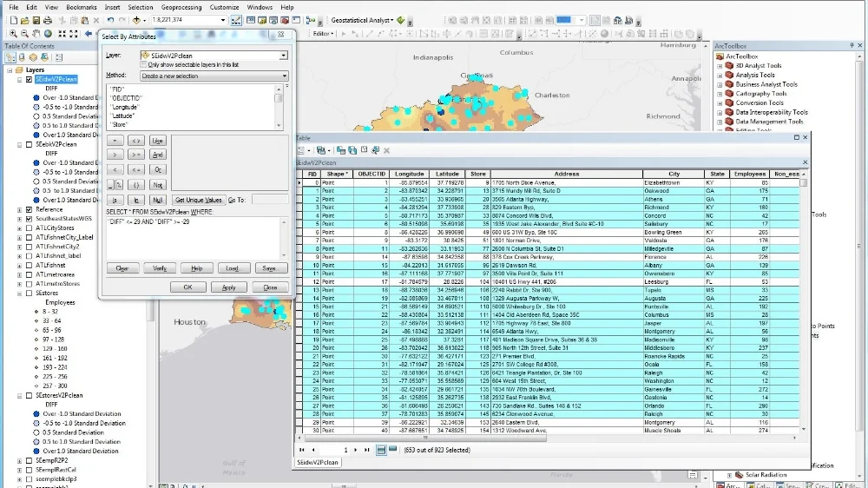
Task: Click the Get Unique Values button
Action: coord(198,200)
